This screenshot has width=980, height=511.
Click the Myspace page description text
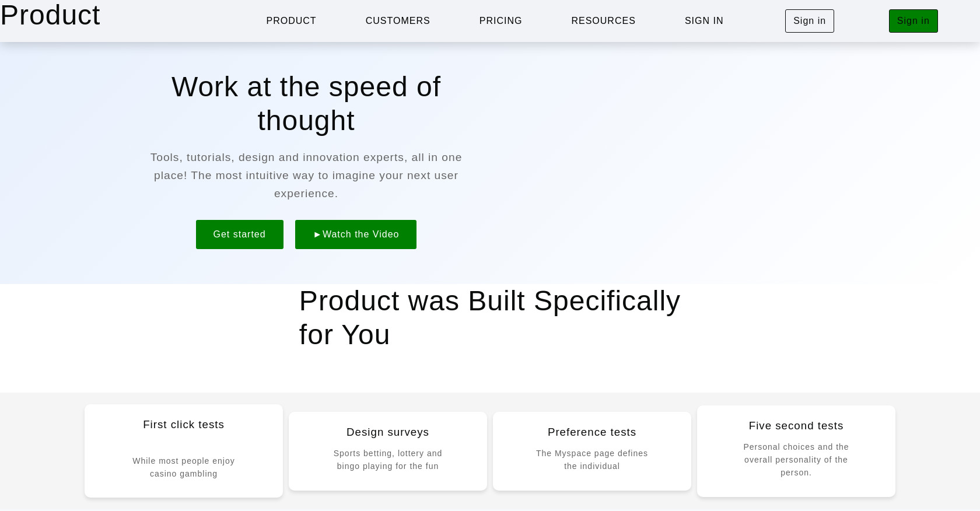591,460
